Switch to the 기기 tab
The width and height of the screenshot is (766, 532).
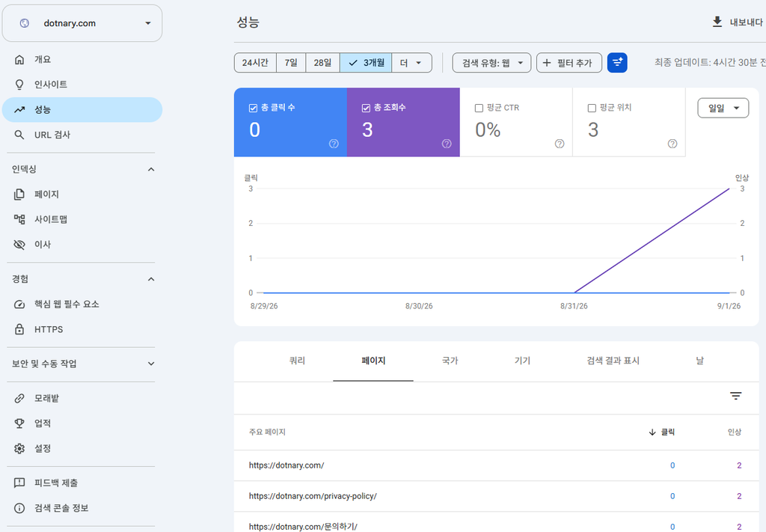click(522, 361)
